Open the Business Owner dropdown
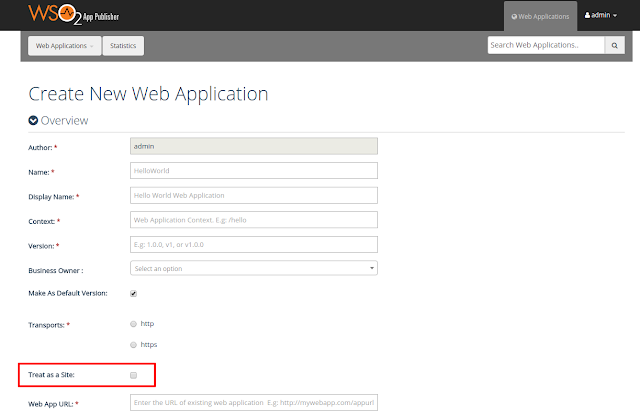Screen dimensions: 640x415 pos(254,269)
